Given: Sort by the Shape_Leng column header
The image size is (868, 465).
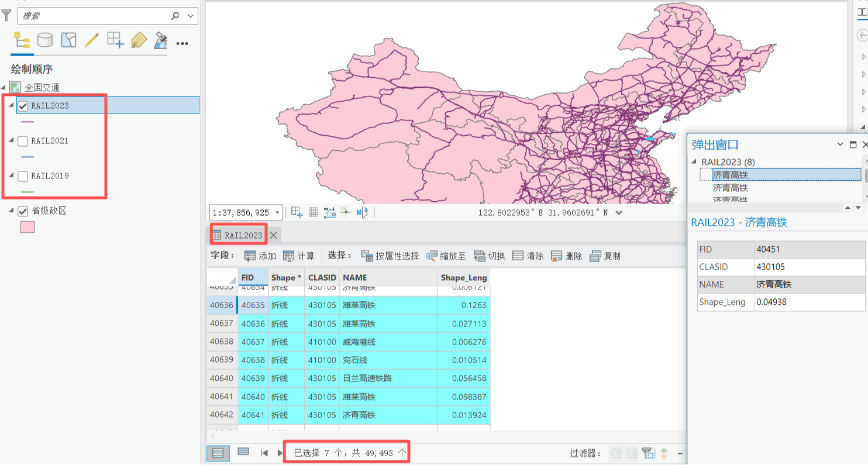Looking at the screenshot, I should [x=464, y=277].
